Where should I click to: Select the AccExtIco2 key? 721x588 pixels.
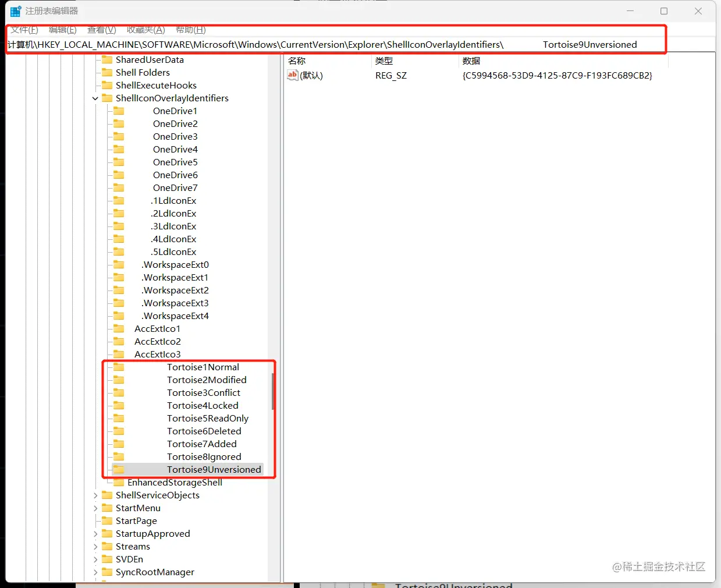point(158,341)
